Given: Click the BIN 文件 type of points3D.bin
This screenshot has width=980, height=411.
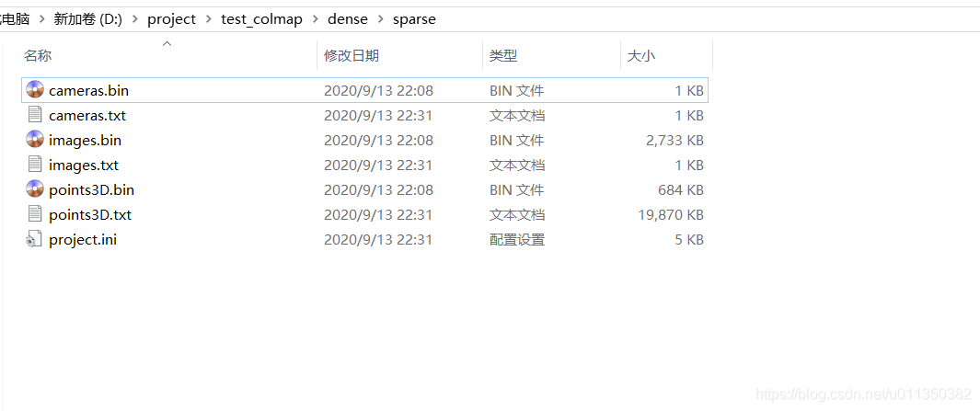Looking at the screenshot, I should pos(516,190).
